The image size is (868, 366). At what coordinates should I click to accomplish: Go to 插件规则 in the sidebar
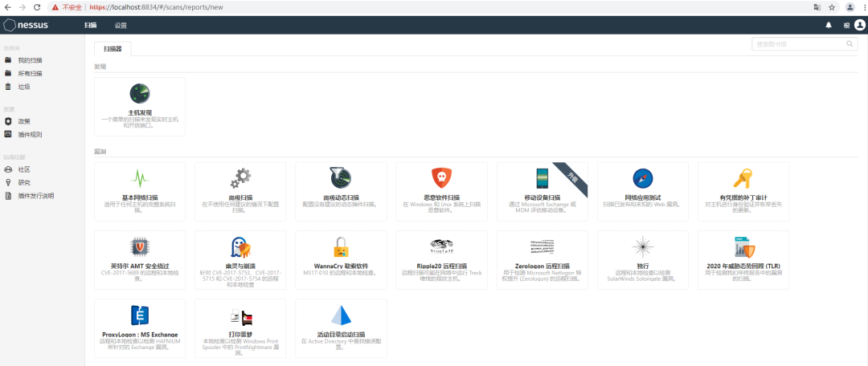click(x=30, y=134)
